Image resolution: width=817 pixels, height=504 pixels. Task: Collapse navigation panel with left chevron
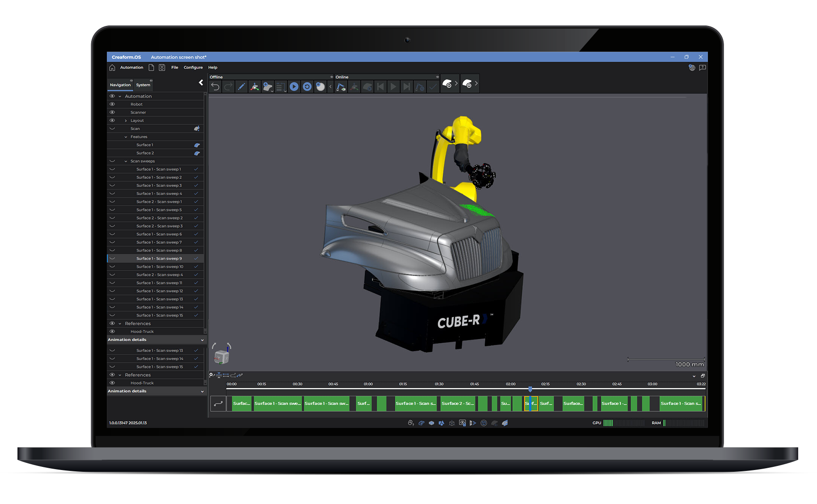(x=201, y=82)
